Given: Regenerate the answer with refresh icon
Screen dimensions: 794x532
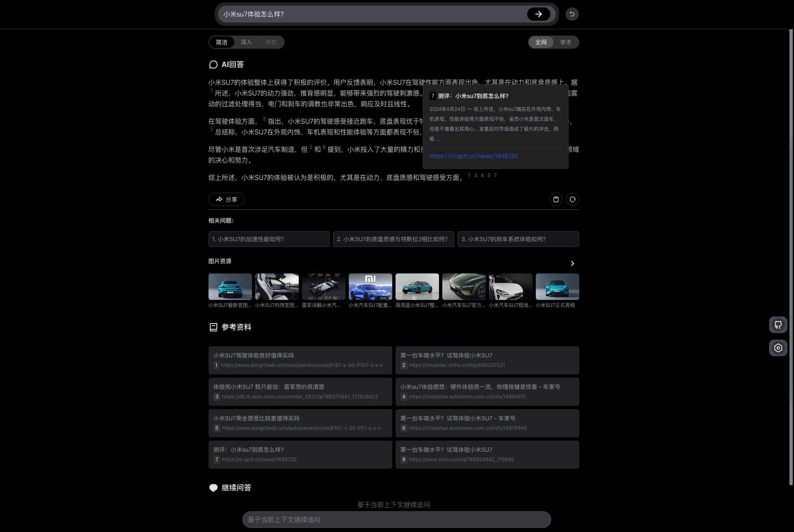Looking at the screenshot, I should [572, 199].
